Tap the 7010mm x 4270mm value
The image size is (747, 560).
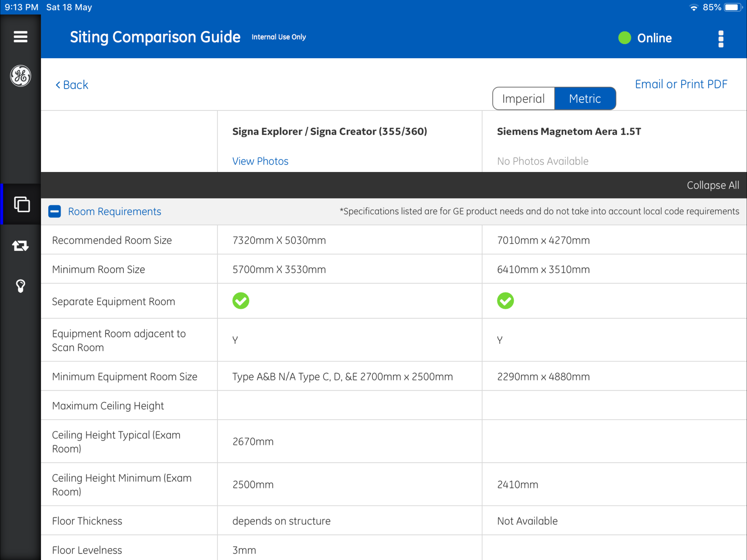coord(543,240)
